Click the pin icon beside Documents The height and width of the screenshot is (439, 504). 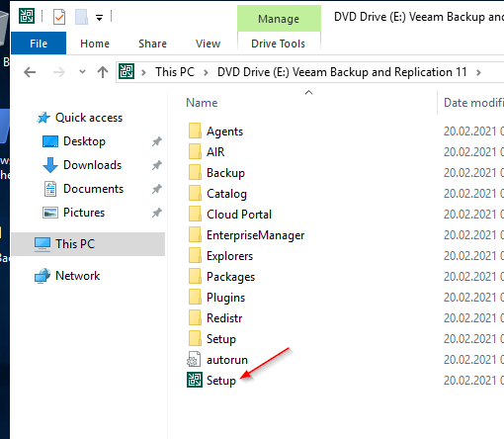(x=157, y=189)
